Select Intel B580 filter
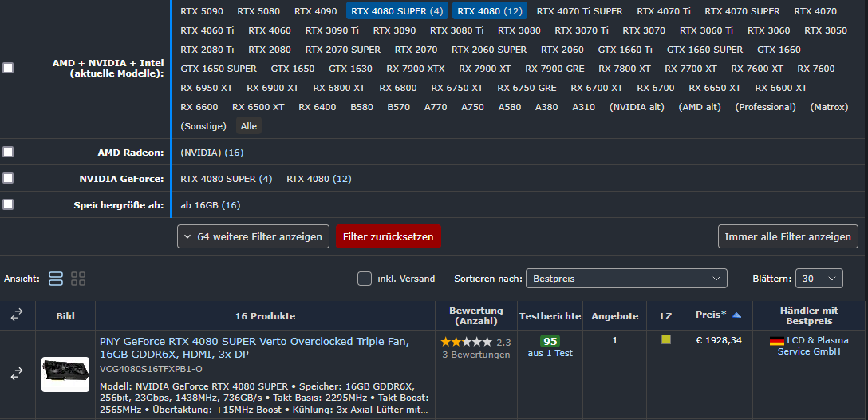868x420 pixels. [x=361, y=107]
